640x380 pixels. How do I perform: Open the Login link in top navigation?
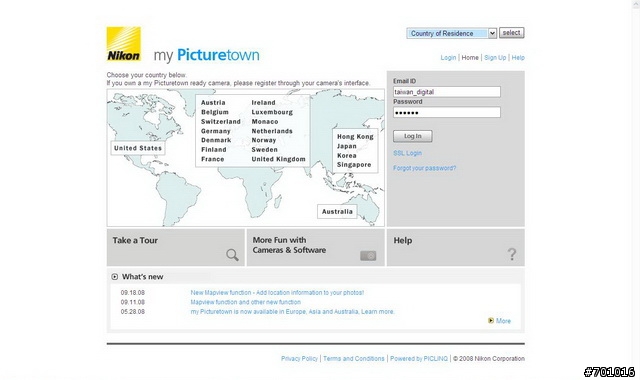coord(448,58)
